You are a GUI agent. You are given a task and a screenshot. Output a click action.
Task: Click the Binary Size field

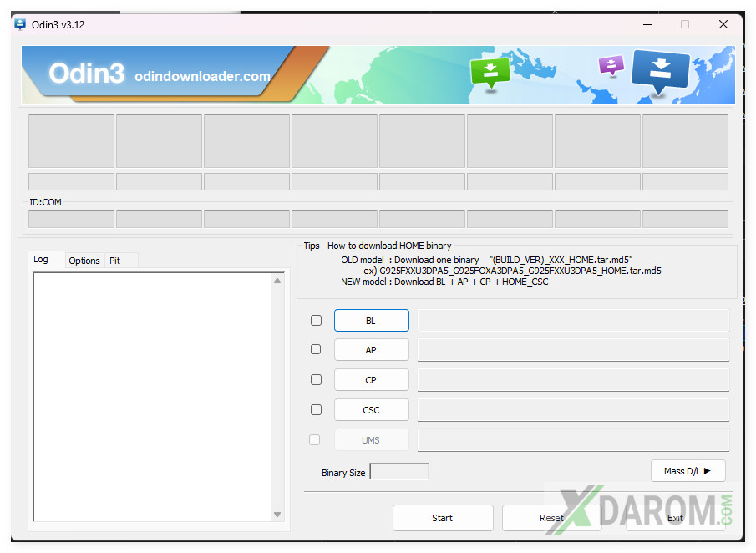click(398, 472)
